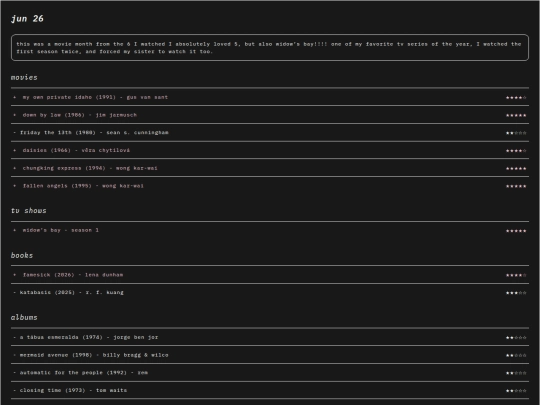Click the star rating for widow's bay
This screenshot has width=540, height=405.
(516, 231)
